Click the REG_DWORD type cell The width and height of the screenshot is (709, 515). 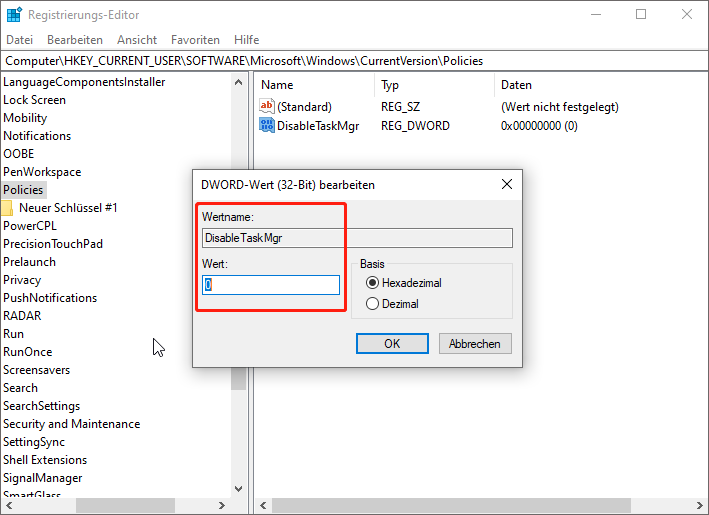pyautogui.click(x=415, y=126)
